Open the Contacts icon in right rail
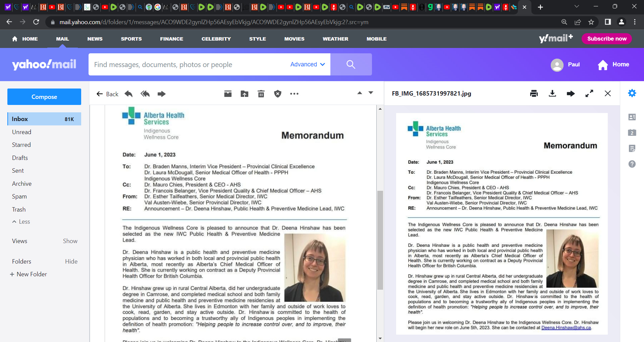644x342 pixels. click(632, 117)
